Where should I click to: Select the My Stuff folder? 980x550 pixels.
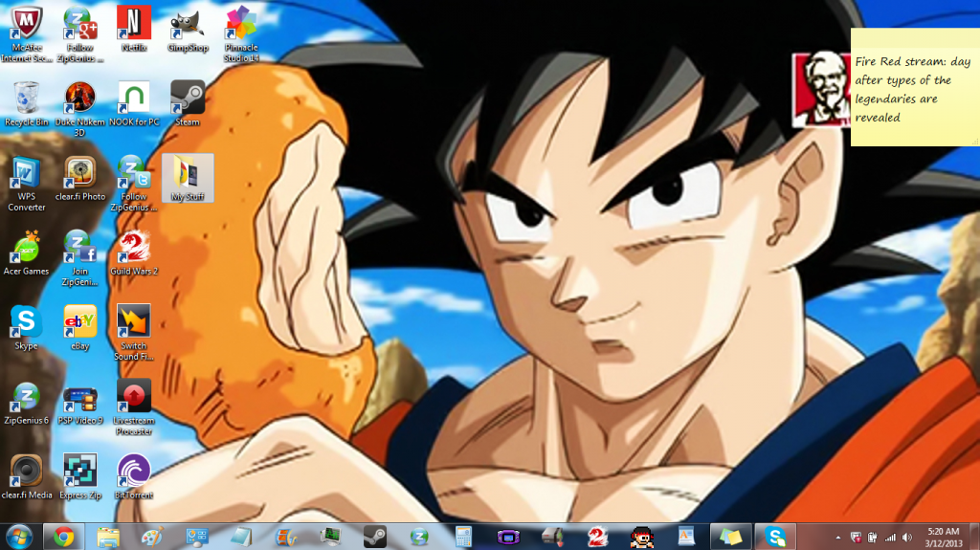click(188, 178)
